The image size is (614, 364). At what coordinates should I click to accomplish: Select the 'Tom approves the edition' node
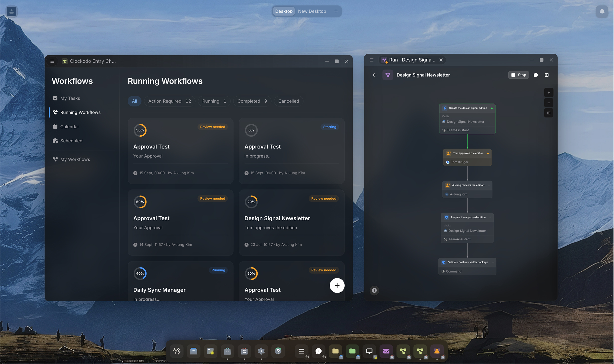coord(467,157)
